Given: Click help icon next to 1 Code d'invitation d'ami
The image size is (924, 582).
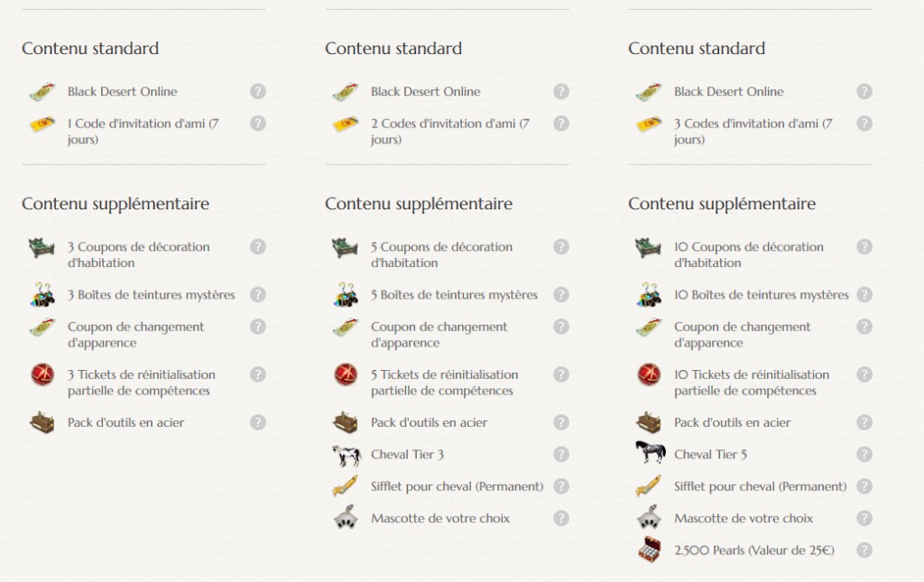Looking at the screenshot, I should [258, 124].
